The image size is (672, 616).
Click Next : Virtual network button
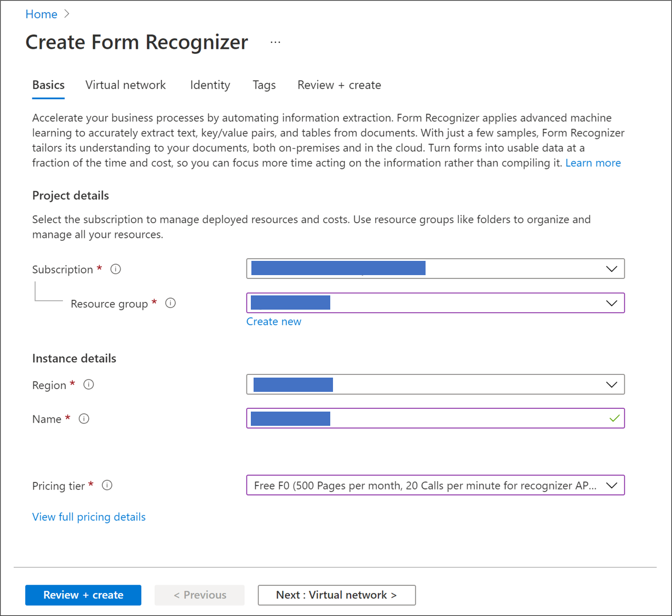(x=336, y=595)
